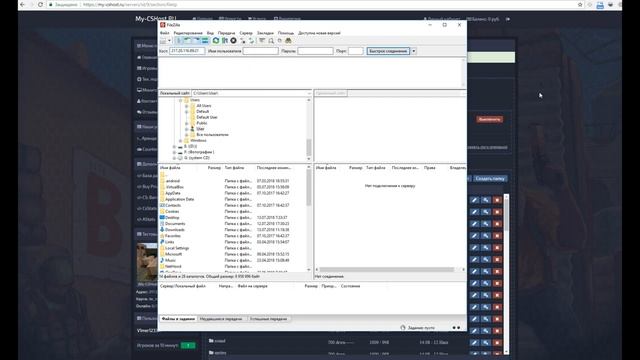The width and height of the screenshot is (640, 360).
Task: Open the directory listing filters icon
Action: 262,41
